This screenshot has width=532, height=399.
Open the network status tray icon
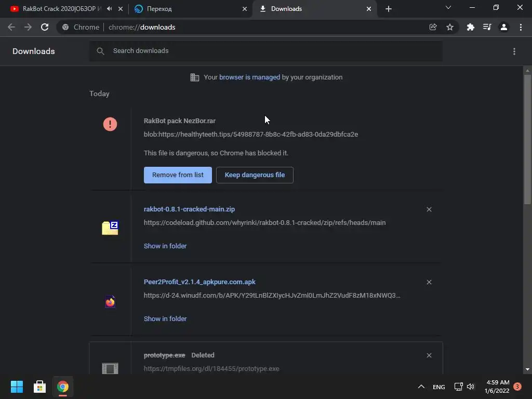tap(458, 387)
